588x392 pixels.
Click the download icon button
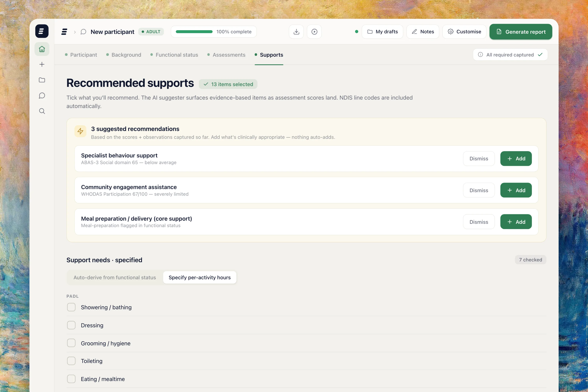[x=296, y=32]
